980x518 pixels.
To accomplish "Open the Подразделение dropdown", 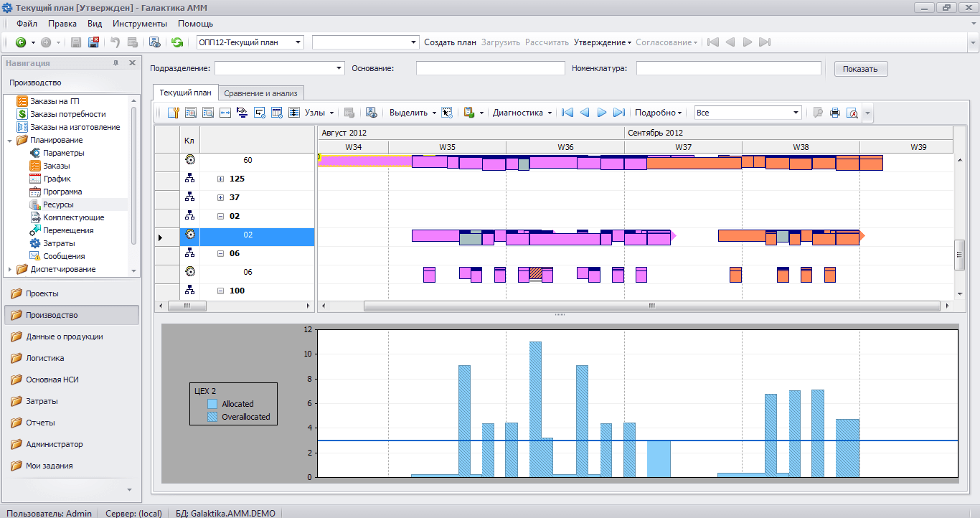I will pos(339,68).
